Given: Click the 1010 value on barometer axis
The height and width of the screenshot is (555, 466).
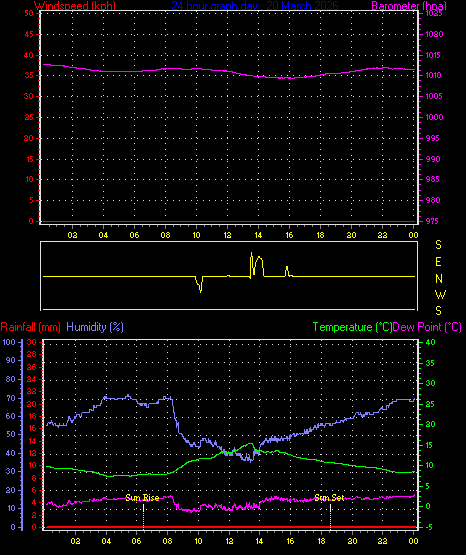Looking at the screenshot, I should coord(434,75).
